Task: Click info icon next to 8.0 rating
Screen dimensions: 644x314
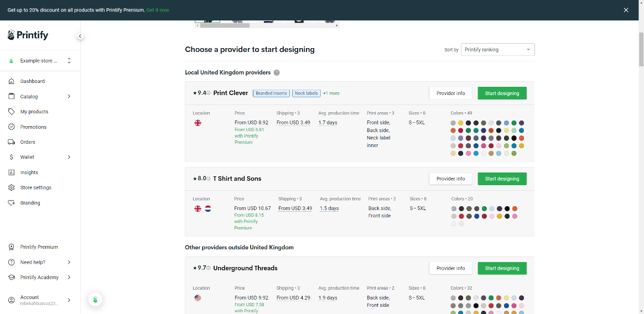Action: [x=209, y=179]
